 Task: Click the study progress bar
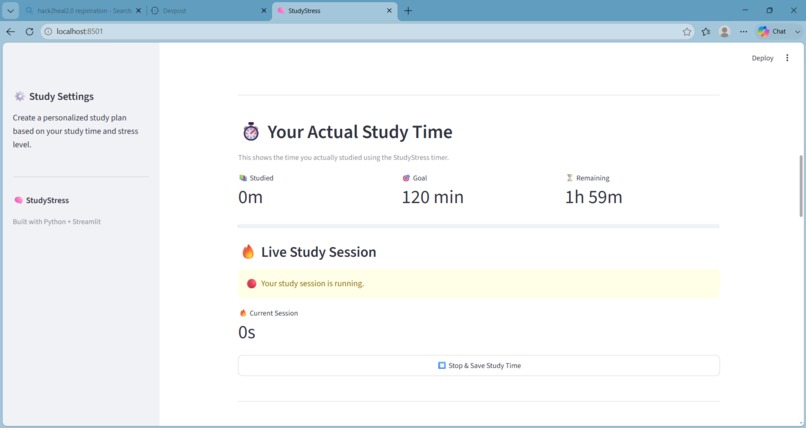[x=479, y=226]
